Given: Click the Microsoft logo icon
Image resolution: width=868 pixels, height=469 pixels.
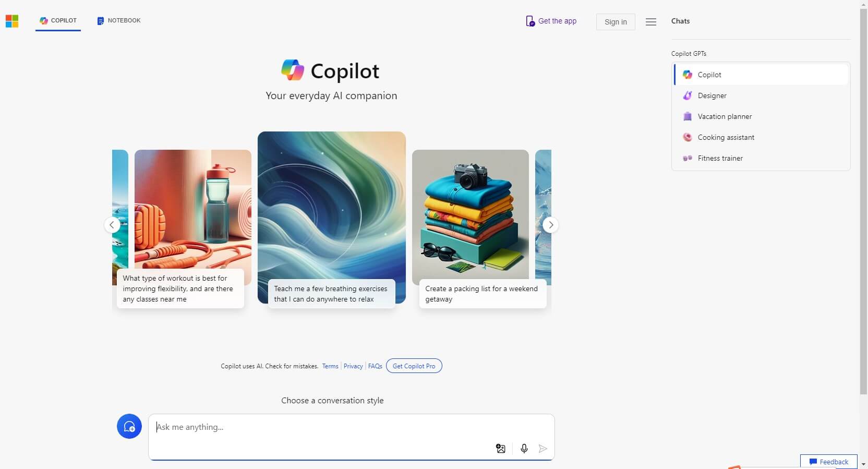Looking at the screenshot, I should pos(12,21).
